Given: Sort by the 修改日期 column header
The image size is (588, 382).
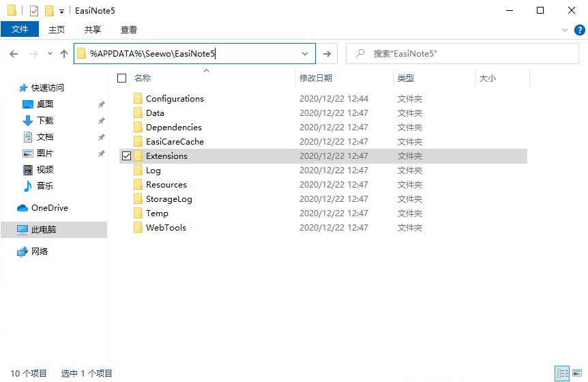Looking at the screenshot, I should pos(316,78).
